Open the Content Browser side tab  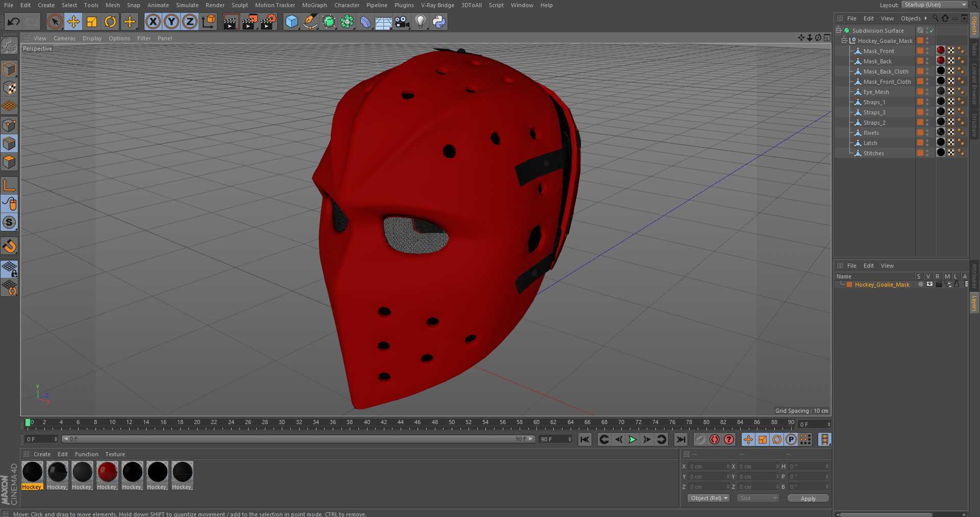(x=974, y=84)
